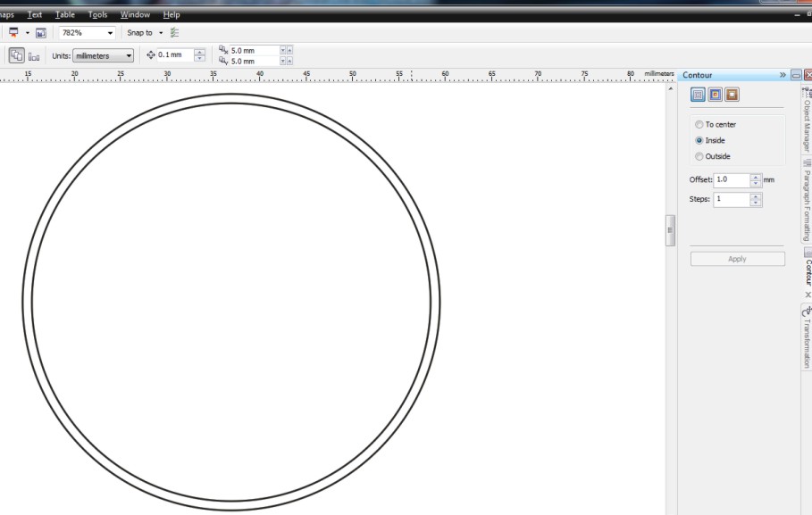812x515 pixels.
Task: Click the nudge offset 0.1 mm field
Action: (175, 54)
